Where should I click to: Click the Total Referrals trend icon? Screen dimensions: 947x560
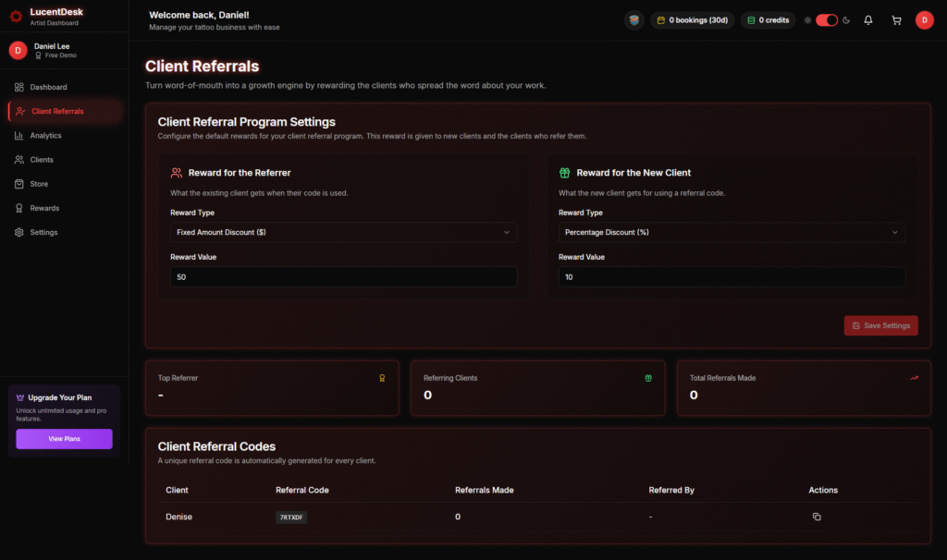(x=914, y=378)
